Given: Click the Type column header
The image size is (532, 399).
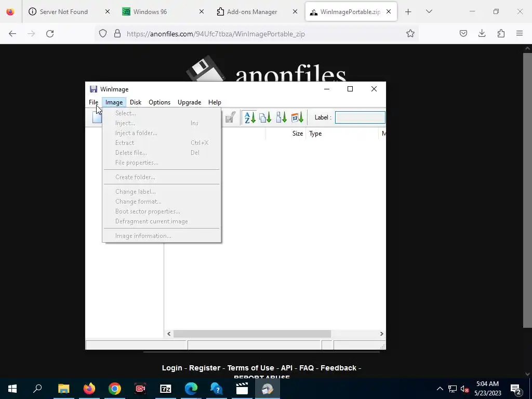Looking at the screenshot, I should click(x=342, y=134).
